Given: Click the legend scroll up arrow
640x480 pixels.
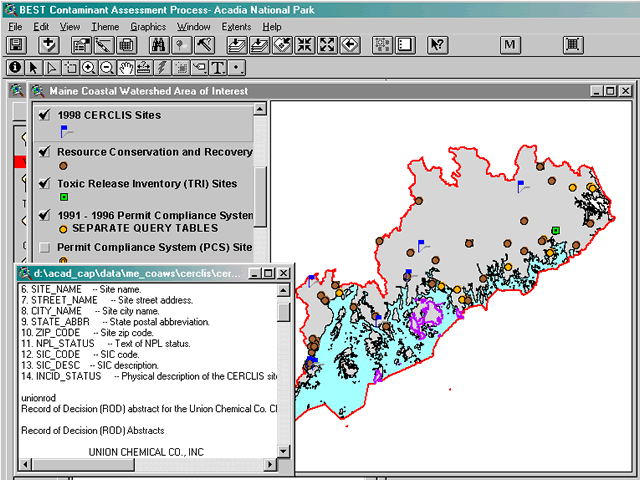Looking at the screenshot, I should tap(260, 109).
